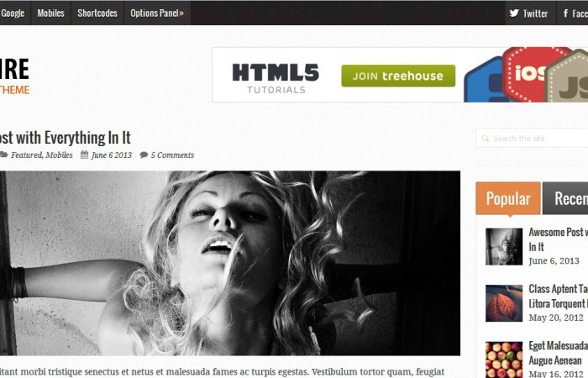This screenshot has width=588, height=378.
Task: Open the red leaf post thumbnail
Action: [x=504, y=303]
